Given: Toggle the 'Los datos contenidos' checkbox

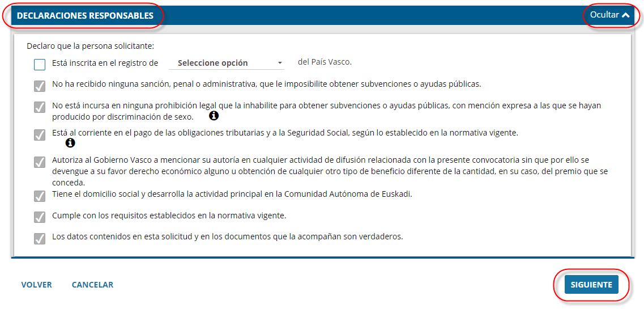Looking at the screenshot, I should click(40, 238).
